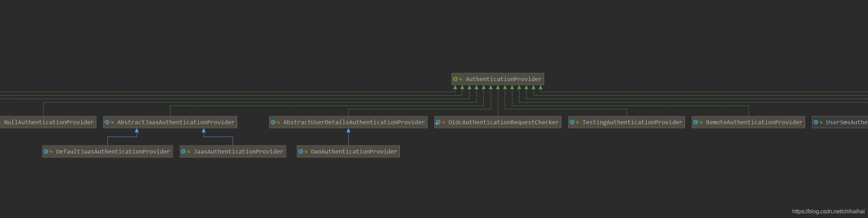
Task: Select the AuthenticationProvider node
Action: [x=503, y=79]
